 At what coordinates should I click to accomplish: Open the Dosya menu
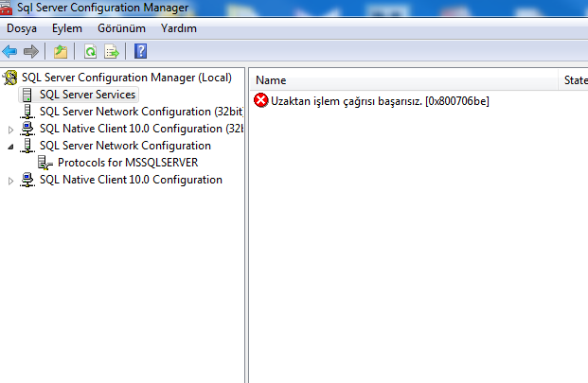[x=22, y=28]
